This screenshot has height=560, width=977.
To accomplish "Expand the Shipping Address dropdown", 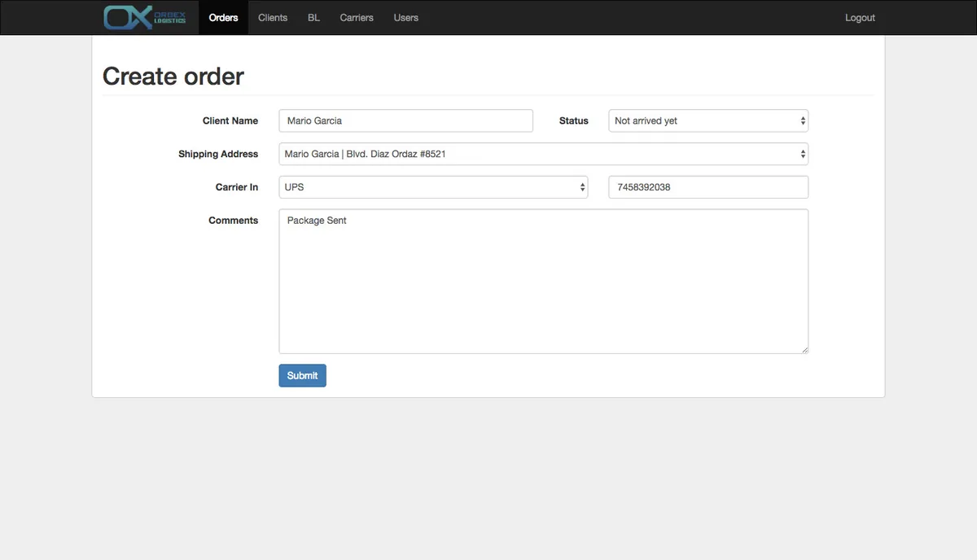I will (543, 154).
